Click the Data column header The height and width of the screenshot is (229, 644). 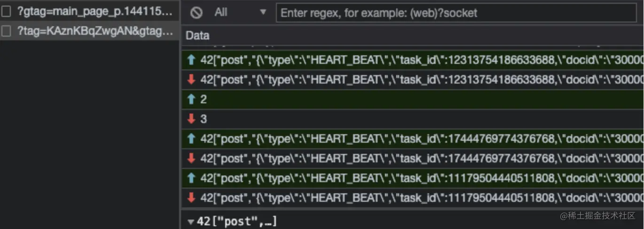tap(197, 36)
